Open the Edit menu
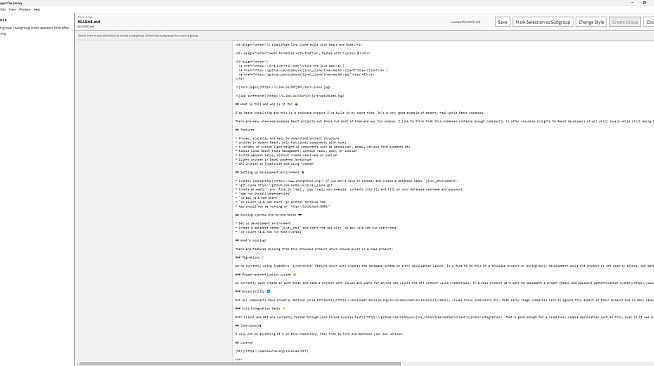This screenshot has width=654, height=366. (3, 9)
